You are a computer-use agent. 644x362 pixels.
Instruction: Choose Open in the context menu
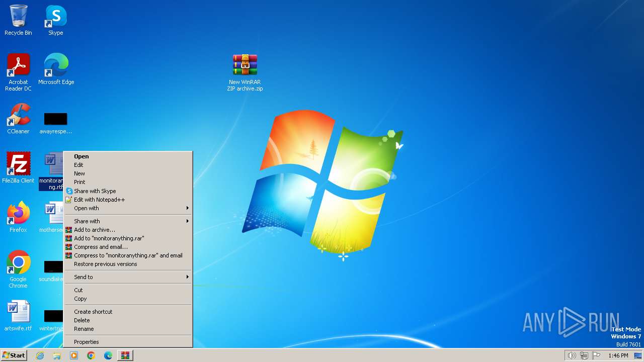[128, 156]
